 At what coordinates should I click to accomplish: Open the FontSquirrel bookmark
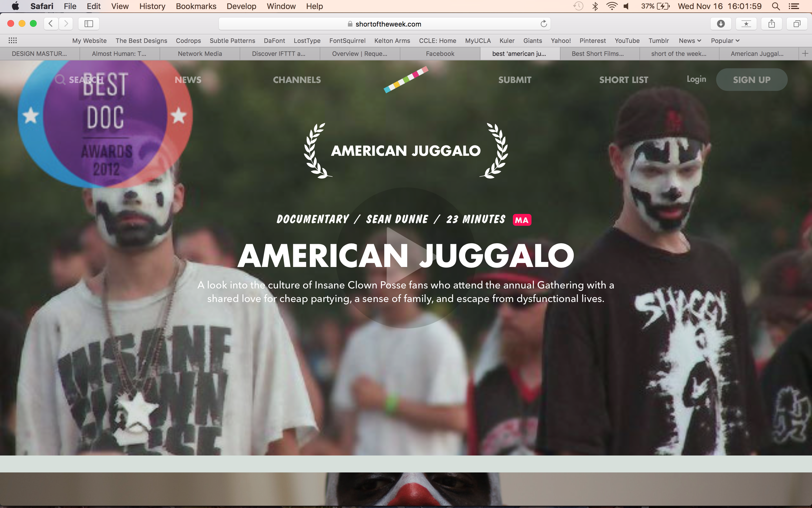347,41
